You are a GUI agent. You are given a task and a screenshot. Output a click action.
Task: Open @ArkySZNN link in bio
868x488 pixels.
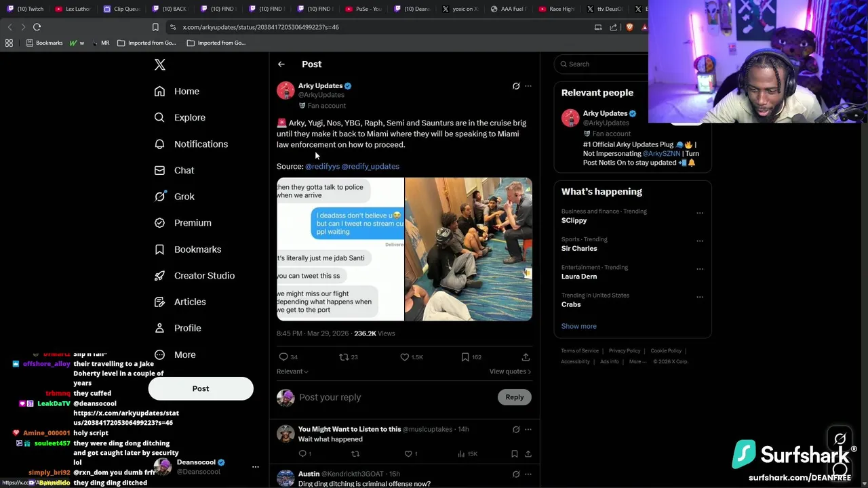tap(661, 154)
